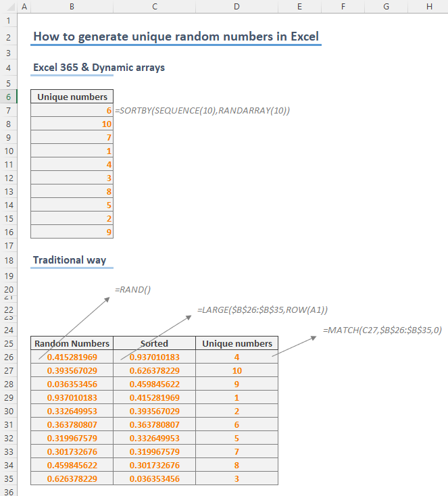The height and width of the screenshot is (496, 448).
Task: Select cell with value 7 in row 9
Action: tap(72, 137)
